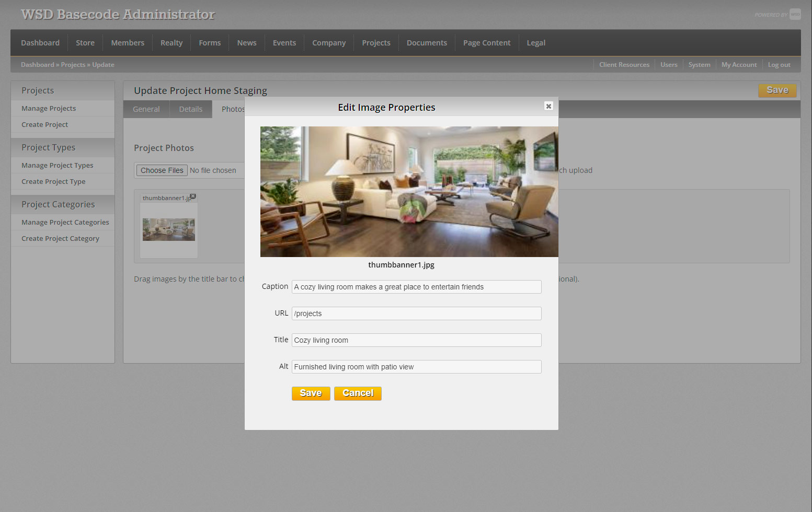Click the WSD logo in the header
Viewport: 812px width, 512px height.
[795, 14]
